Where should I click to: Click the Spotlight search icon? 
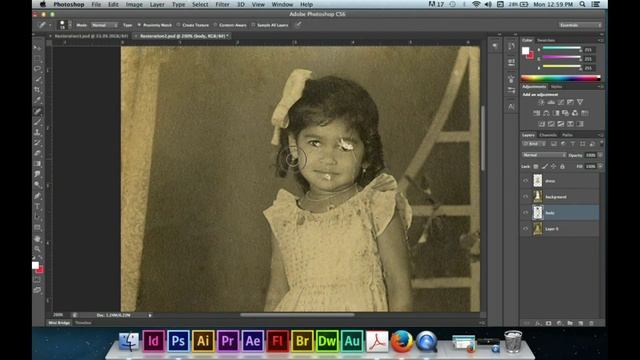pyautogui.click(x=582, y=4)
